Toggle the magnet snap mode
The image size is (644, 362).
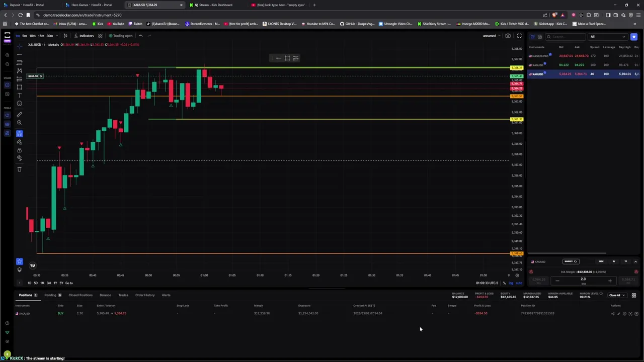point(20,134)
